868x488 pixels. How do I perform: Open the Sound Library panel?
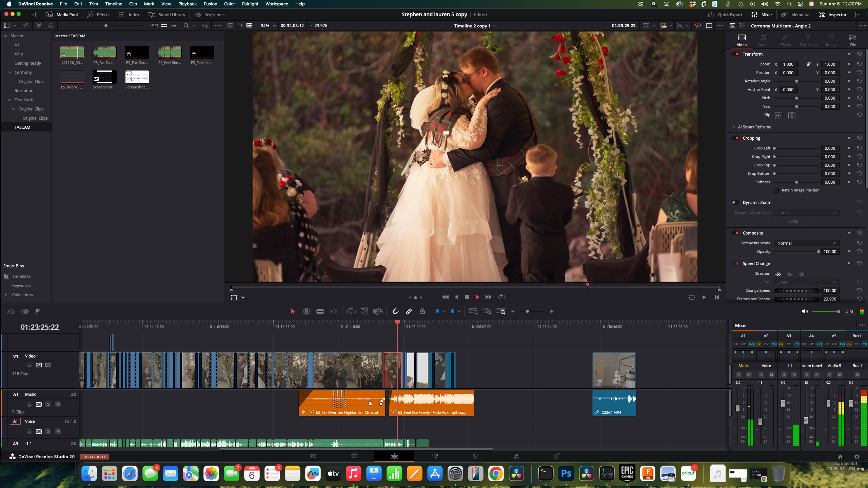click(x=167, y=15)
